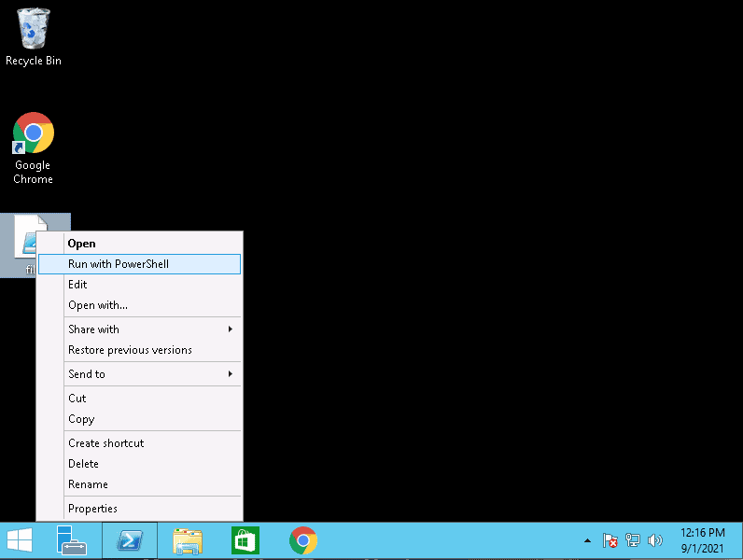The height and width of the screenshot is (560, 743).
Task: Open the clock showing 12:16 PM
Action: [703, 540]
